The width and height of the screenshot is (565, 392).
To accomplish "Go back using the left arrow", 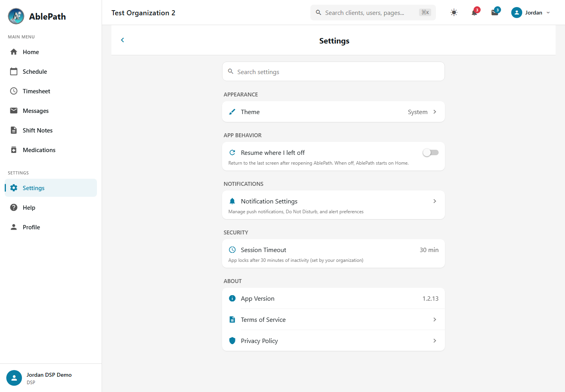I will point(122,40).
